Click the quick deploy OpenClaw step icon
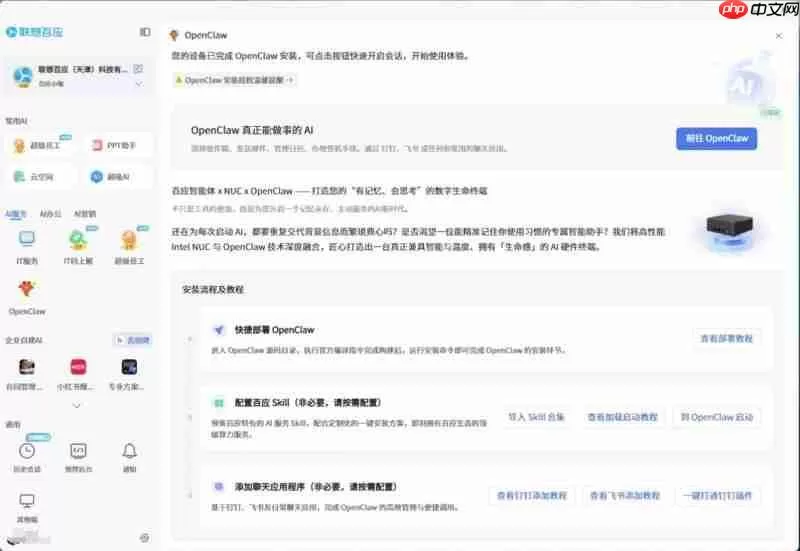The width and height of the screenshot is (800, 551). coord(219,330)
